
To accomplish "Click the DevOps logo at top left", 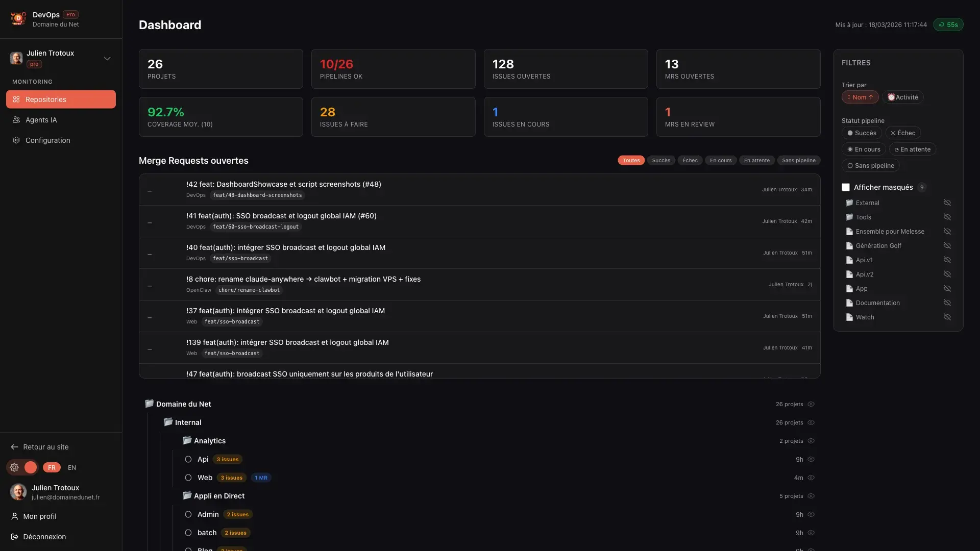I will point(18,18).
